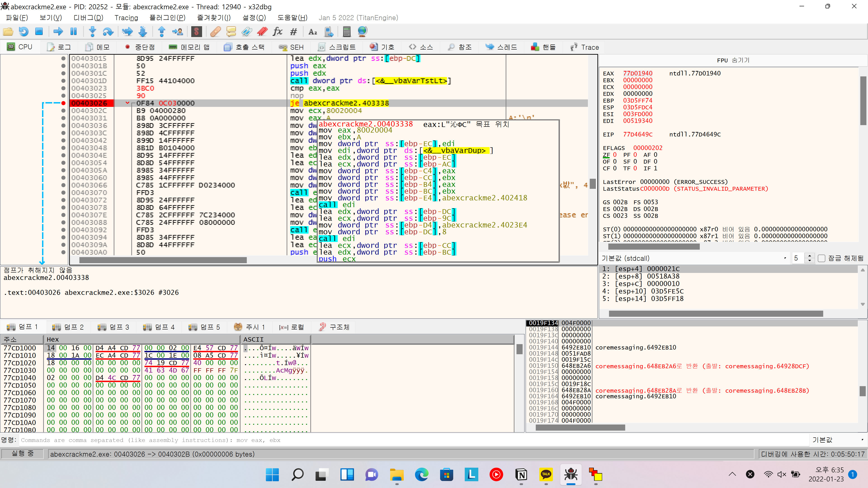Click the Run to User Code icon
Screen dimensions: 868x488
178,32
